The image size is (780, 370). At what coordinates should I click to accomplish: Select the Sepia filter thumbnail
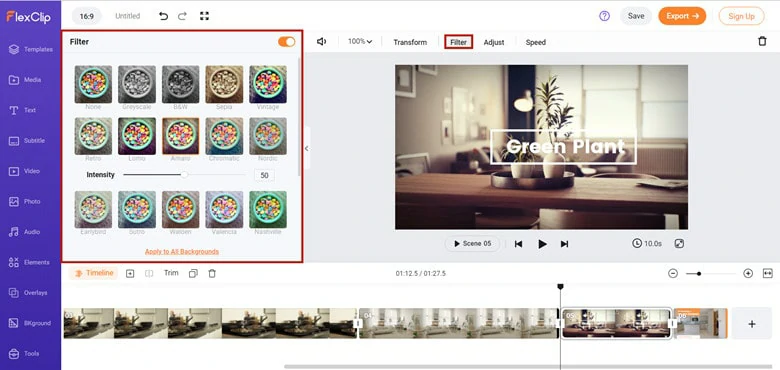[224, 85]
